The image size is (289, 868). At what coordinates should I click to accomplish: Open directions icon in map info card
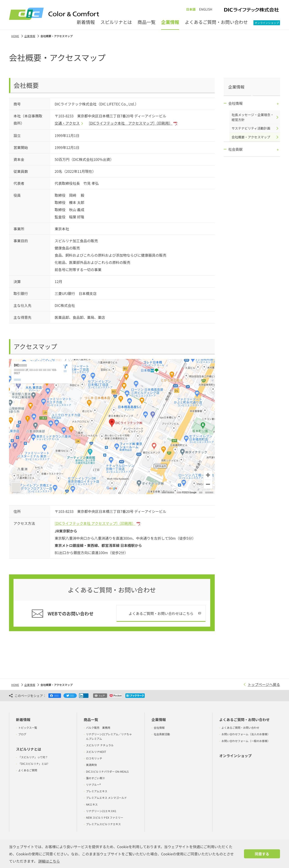coord(65,366)
